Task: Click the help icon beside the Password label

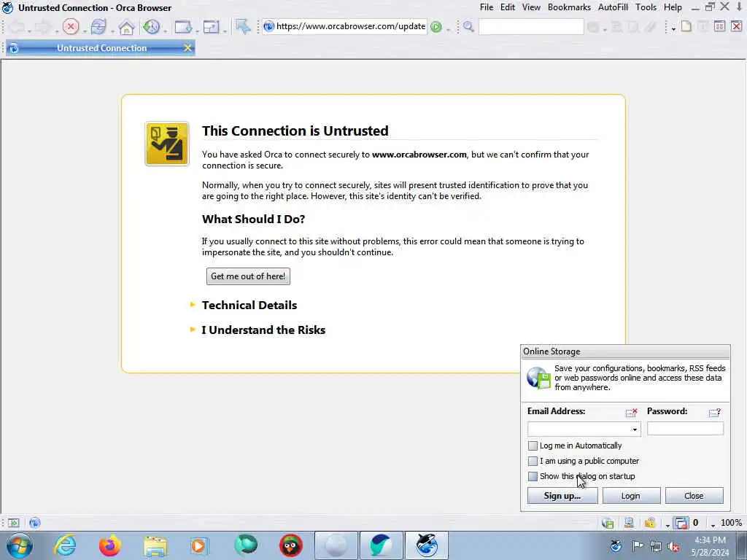Action: click(x=715, y=413)
